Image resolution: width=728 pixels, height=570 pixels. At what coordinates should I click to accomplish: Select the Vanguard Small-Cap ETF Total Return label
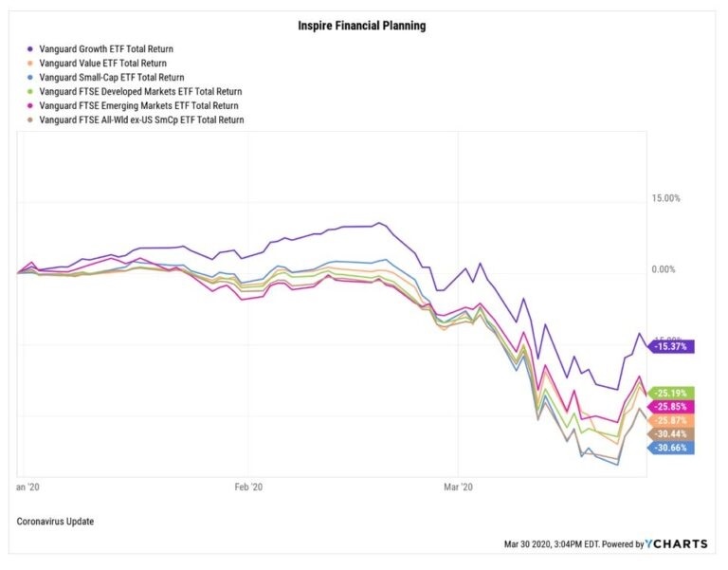pos(111,77)
